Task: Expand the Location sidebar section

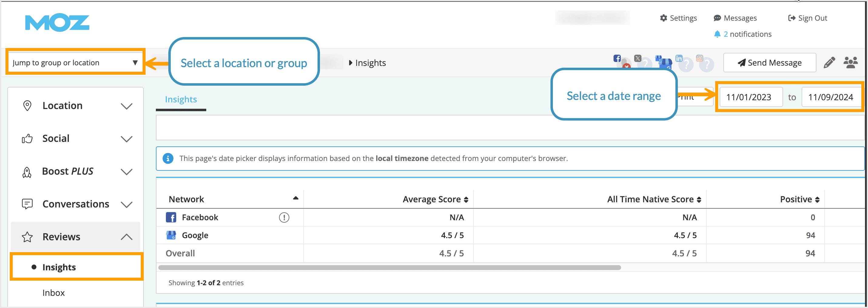Action: [x=127, y=106]
